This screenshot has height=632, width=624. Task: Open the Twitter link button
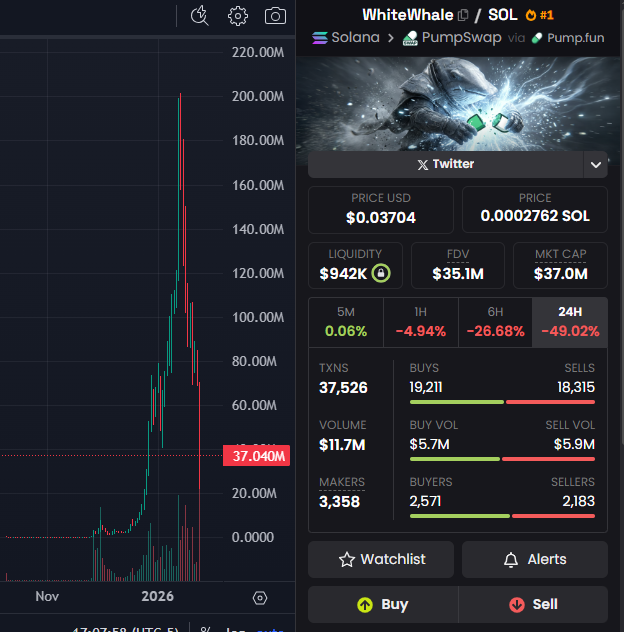445,164
